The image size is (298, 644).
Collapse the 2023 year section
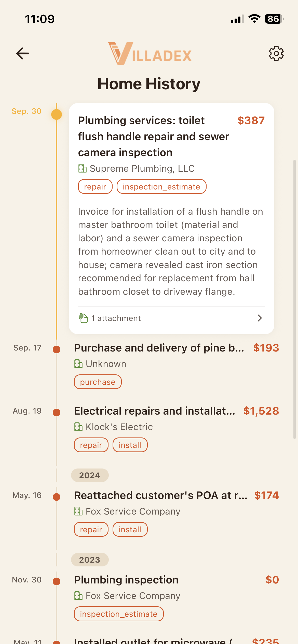tap(90, 560)
